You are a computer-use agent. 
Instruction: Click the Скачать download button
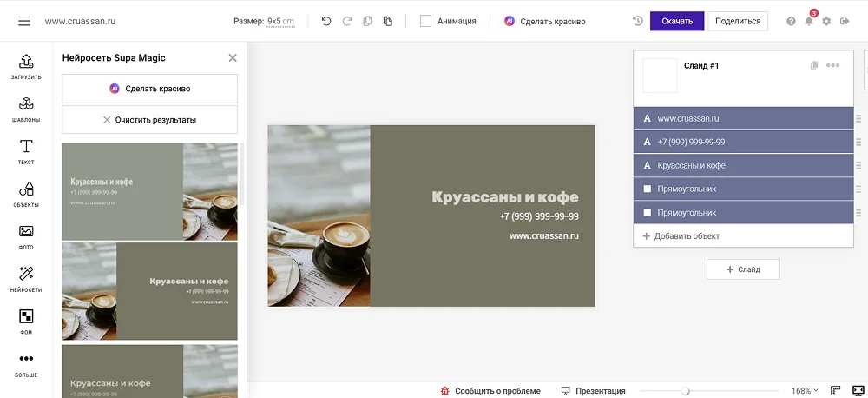coord(677,21)
